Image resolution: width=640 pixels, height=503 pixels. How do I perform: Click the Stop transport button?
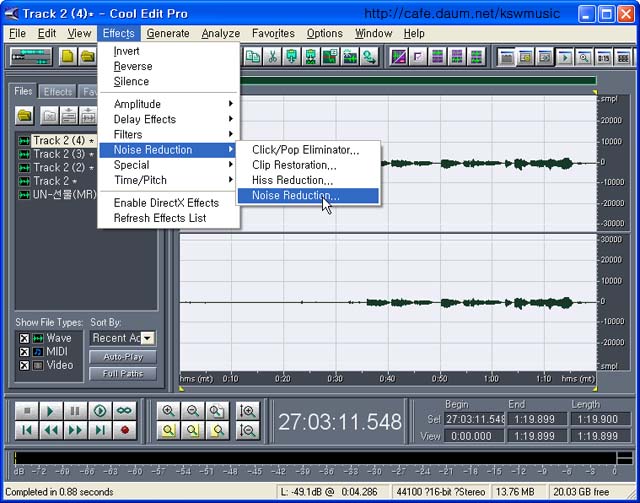tap(27, 411)
